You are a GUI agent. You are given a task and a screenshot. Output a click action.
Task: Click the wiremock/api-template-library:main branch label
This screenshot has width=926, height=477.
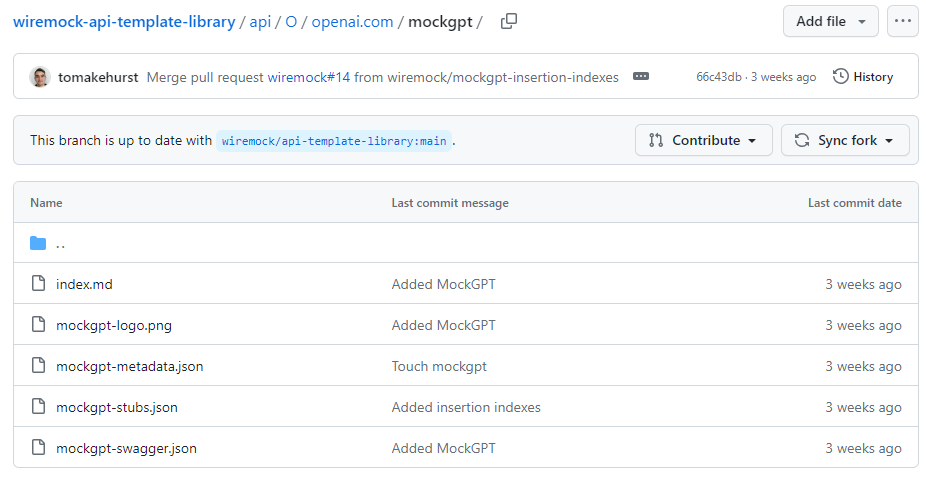(334, 141)
